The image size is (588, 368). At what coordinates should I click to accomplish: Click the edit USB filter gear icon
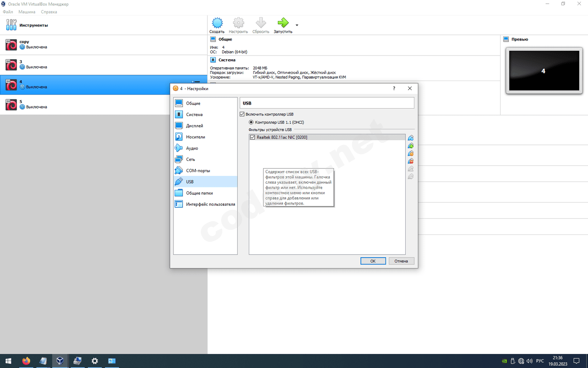point(410,153)
